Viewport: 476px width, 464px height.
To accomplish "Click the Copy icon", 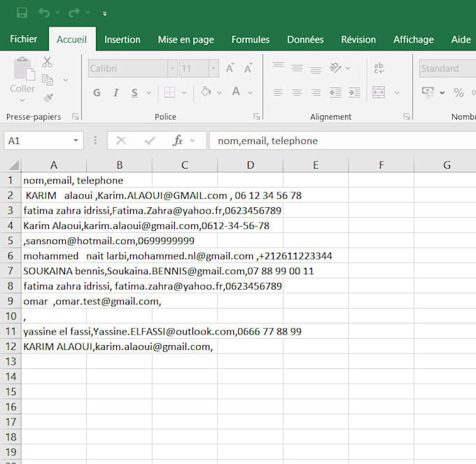I will 48,80.
